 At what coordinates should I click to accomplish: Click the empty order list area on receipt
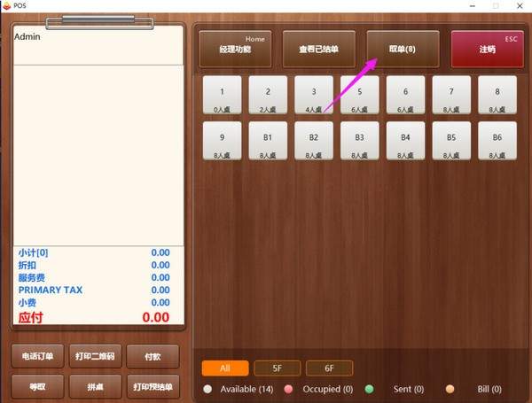[98, 155]
